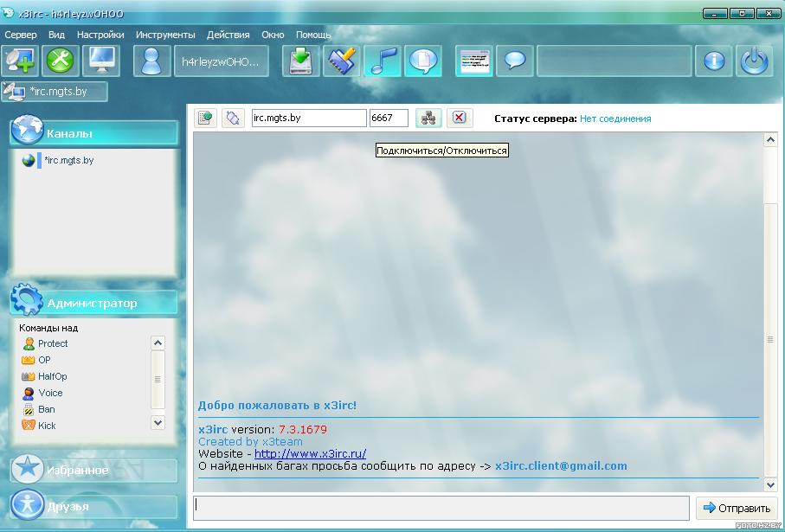This screenshot has height=532, width=785.
Task: Select the Protect admin command
Action: pyautogui.click(x=53, y=343)
